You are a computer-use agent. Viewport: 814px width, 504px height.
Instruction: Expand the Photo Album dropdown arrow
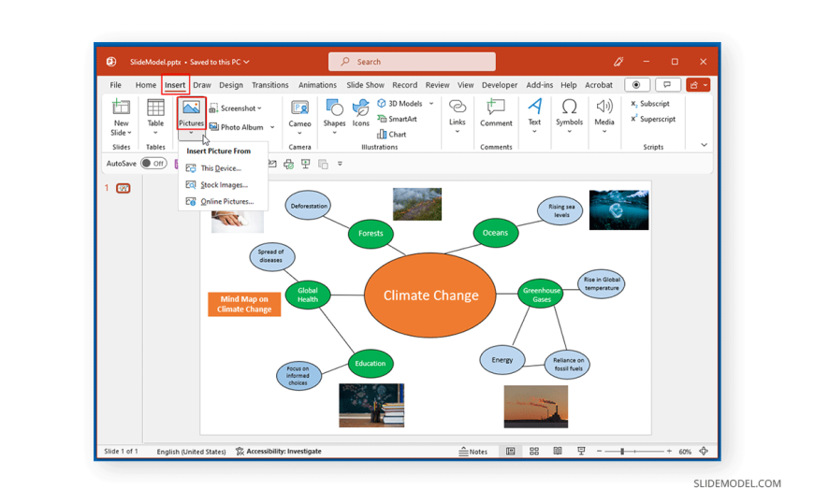[x=272, y=127]
